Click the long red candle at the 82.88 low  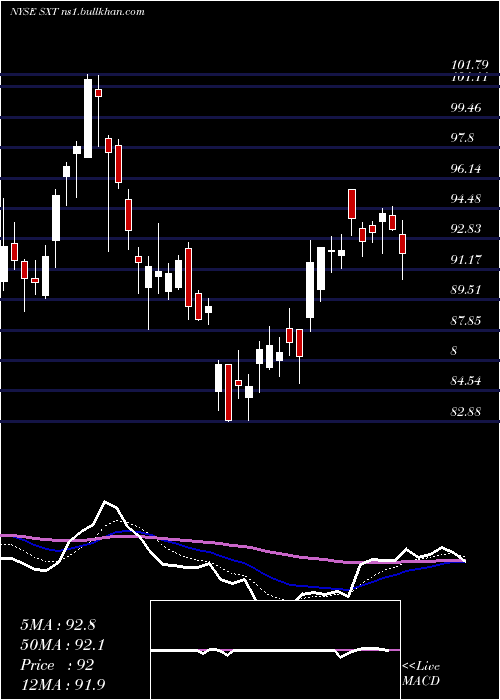(229, 392)
